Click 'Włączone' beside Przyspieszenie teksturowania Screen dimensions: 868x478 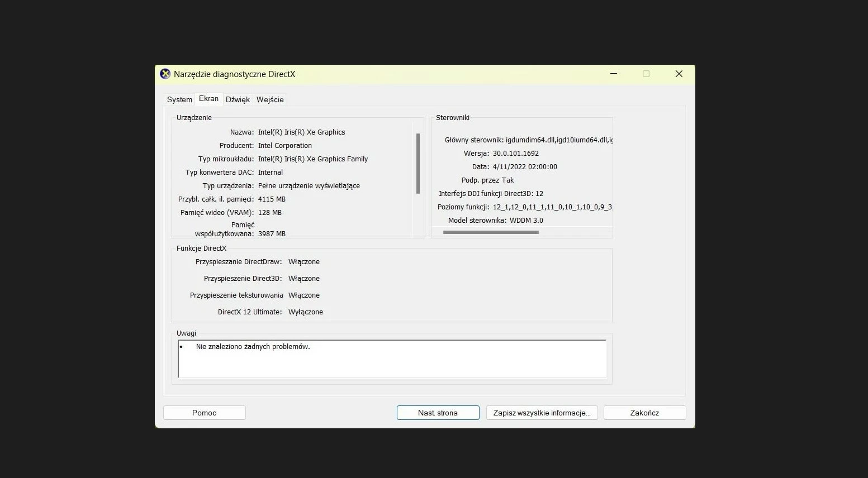(304, 295)
